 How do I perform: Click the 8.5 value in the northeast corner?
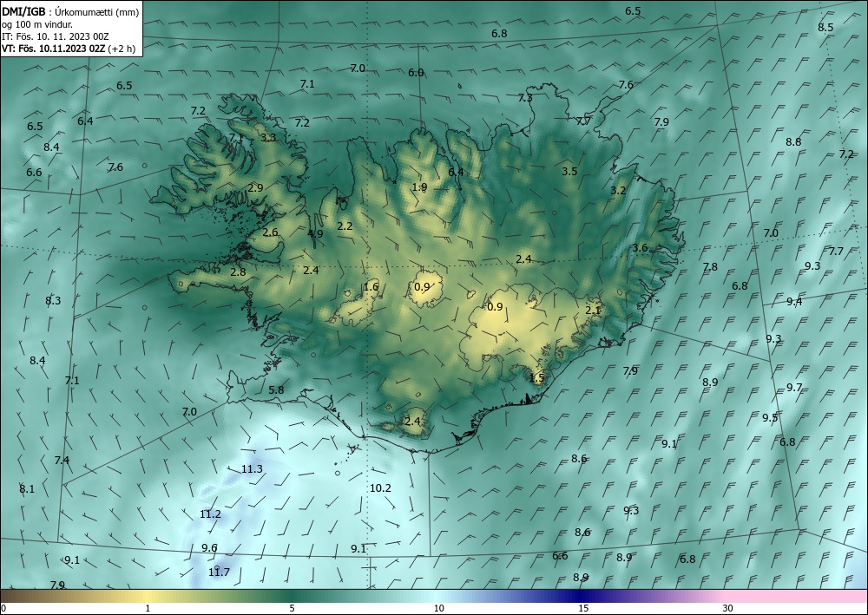coord(825,28)
